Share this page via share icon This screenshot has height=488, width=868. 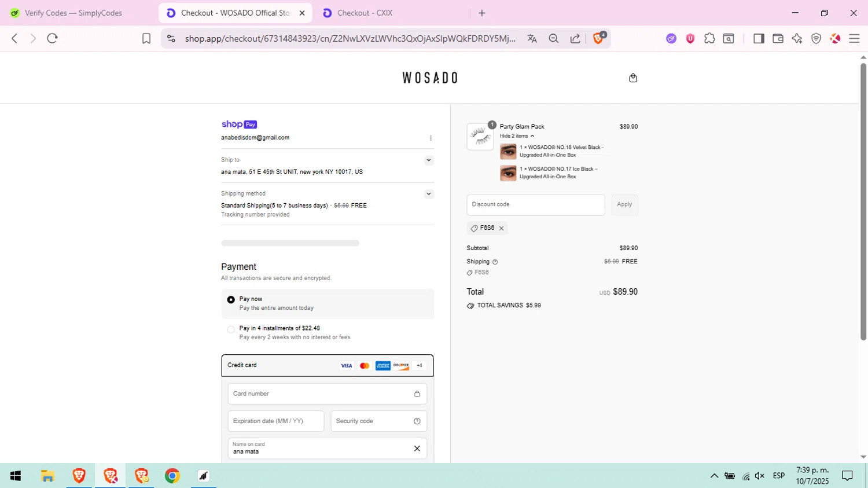[x=575, y=38]
